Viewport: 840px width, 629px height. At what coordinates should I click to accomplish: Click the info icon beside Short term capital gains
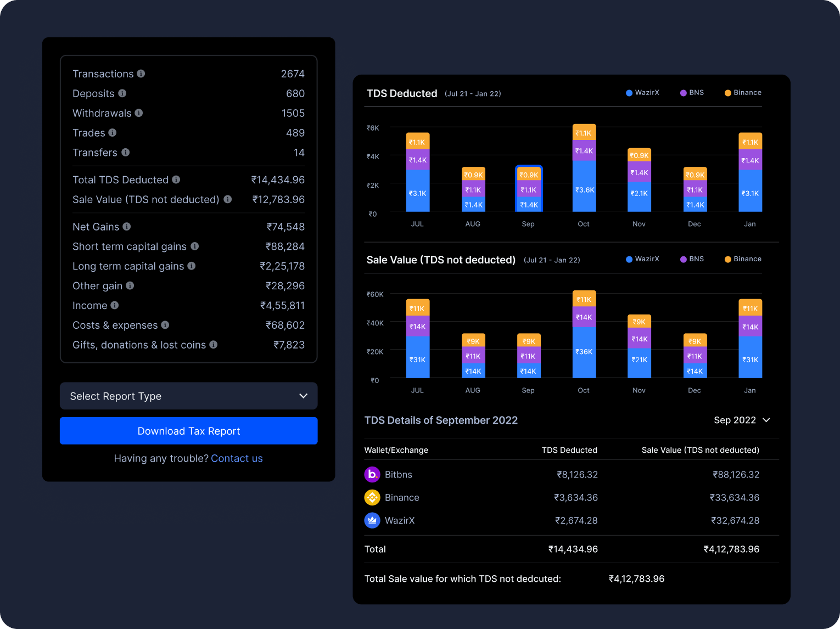[x=195, y=246]
